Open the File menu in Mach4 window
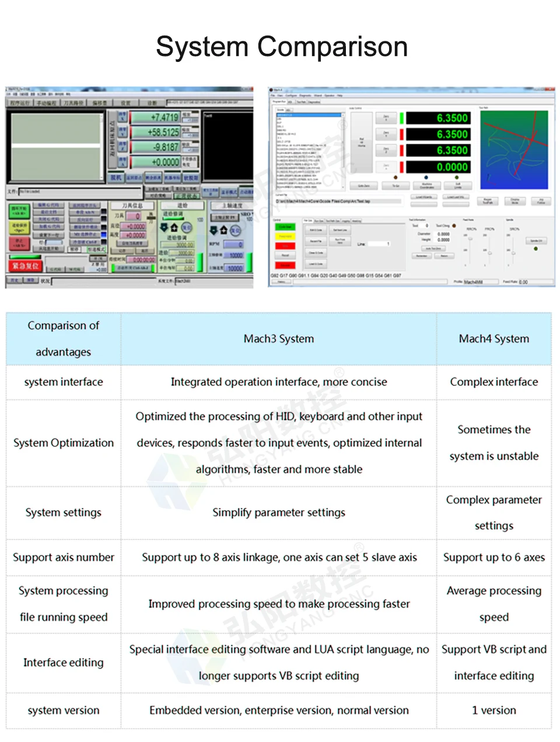Screen dimensions: 560x742 coord(273,95)
